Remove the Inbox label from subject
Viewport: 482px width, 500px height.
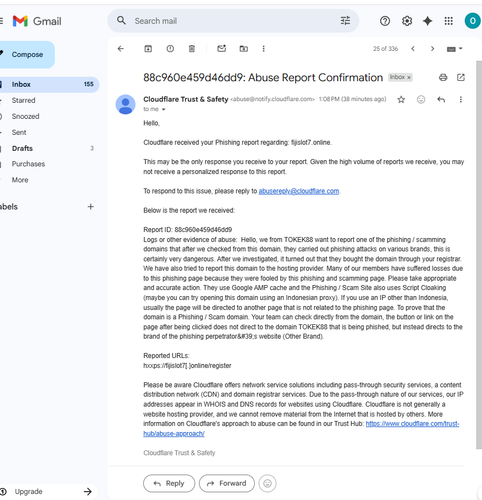[409, 77]
